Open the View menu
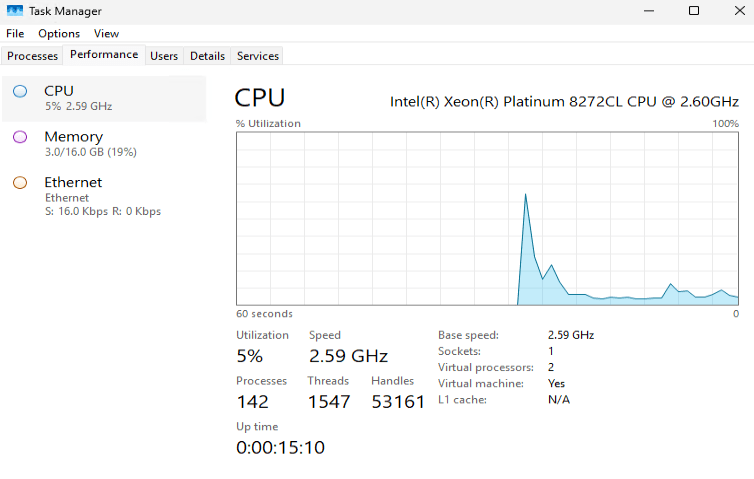 click(x=106, y=33)
